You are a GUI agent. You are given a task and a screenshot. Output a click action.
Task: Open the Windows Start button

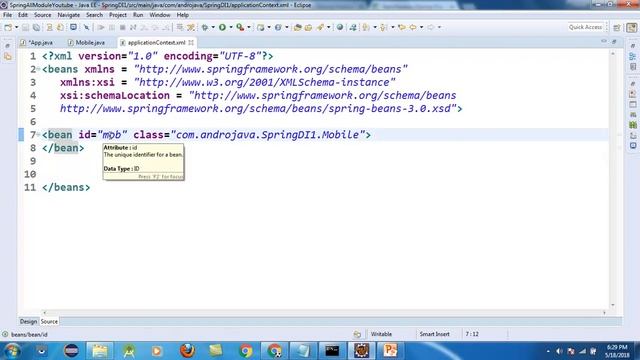[12, 351]
